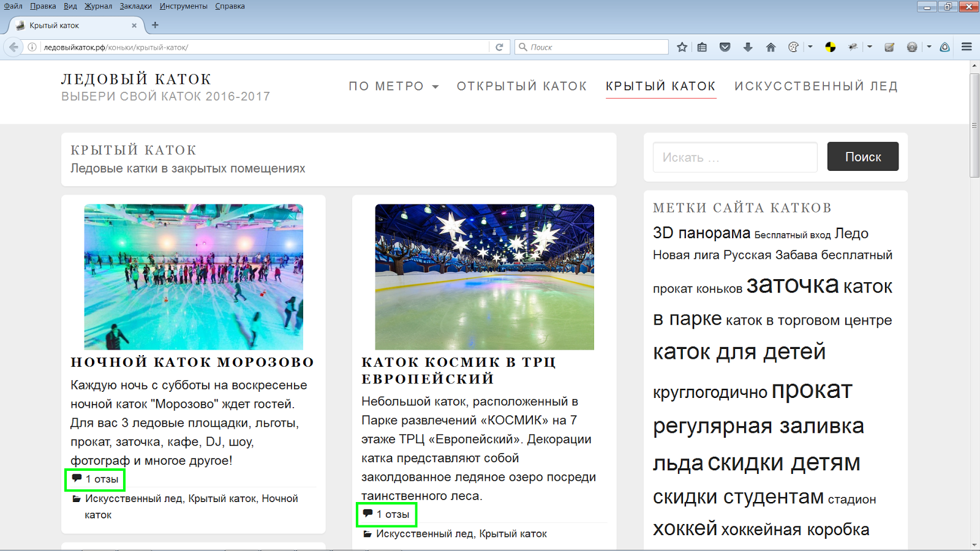The width and height of the screenshot is (980, 551).
Task: Go to ИСКУССТВЕННЫЙ ЛЕД nav section
Action: pos(816,86)
